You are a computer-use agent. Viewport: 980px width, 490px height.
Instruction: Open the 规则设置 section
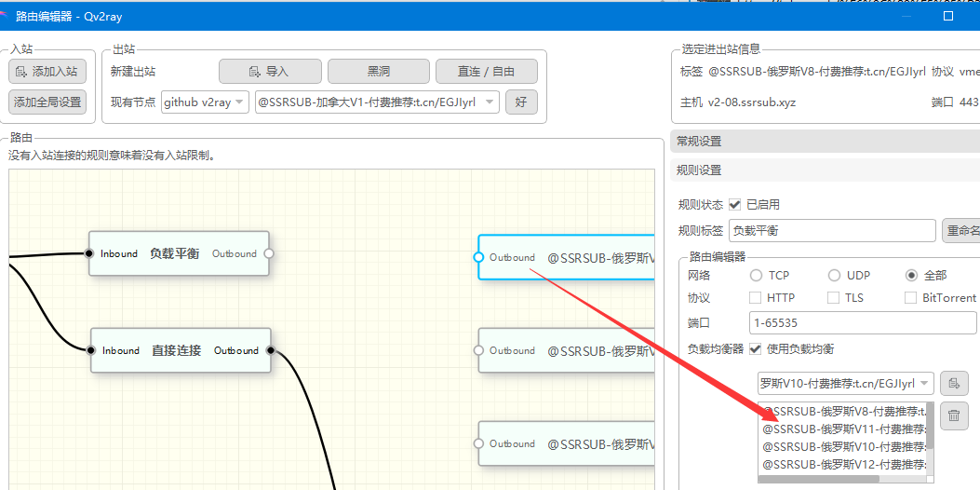click(x=825, y=170)
